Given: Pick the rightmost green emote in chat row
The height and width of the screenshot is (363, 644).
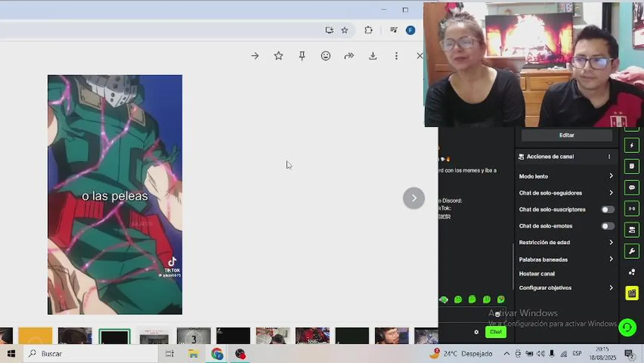Looking at the screenshot, I should point(501,299).
